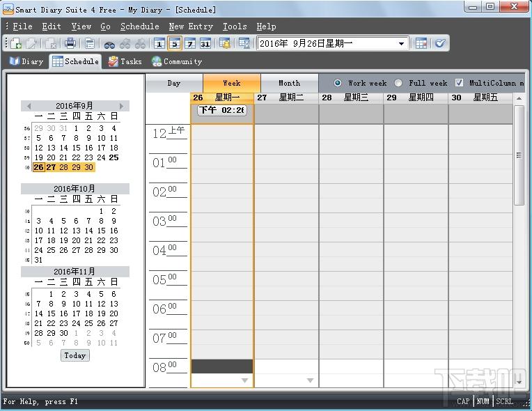Click the calendar with pencil icon

[x=244, y=43]
